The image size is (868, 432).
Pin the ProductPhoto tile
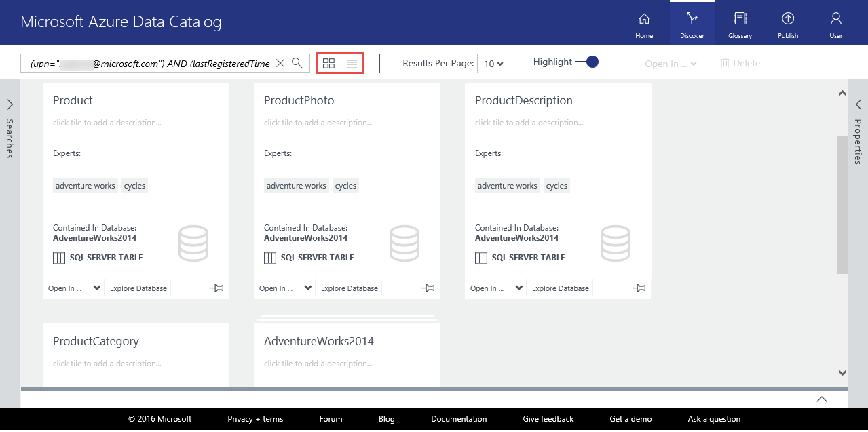tap(428, 288)
